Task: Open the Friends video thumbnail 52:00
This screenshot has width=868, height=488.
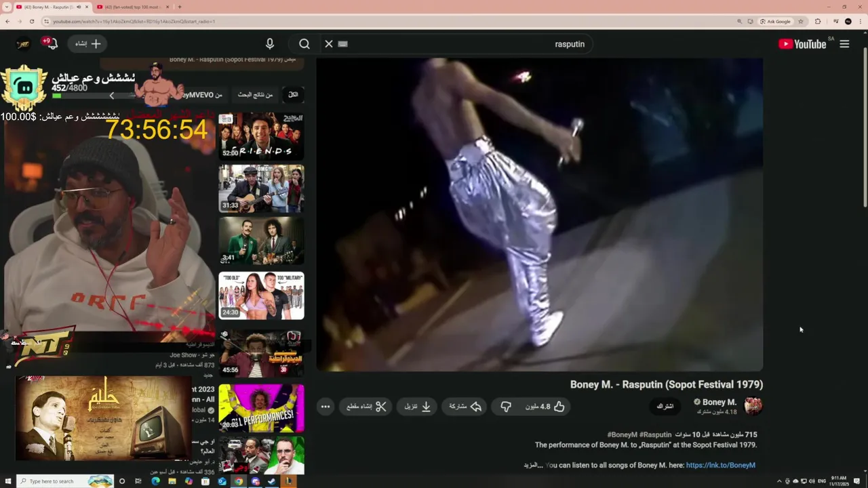Action: [x=261, y=135]
